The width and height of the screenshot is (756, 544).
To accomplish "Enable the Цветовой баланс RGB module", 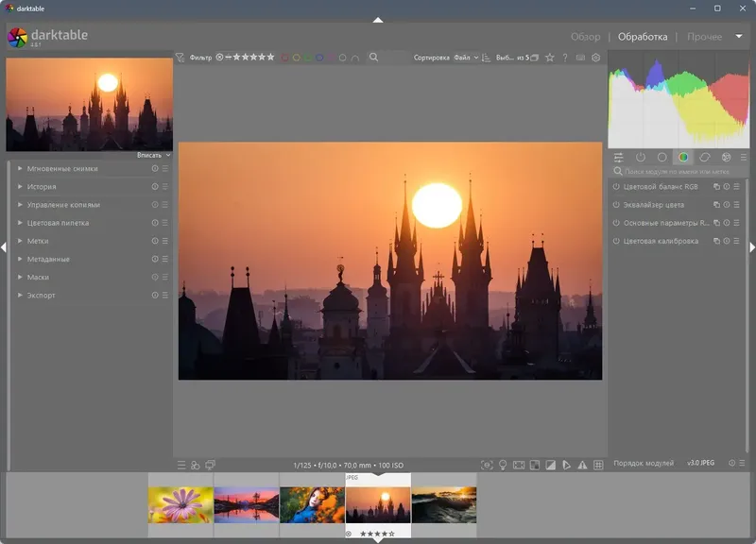I will point(616,187).
